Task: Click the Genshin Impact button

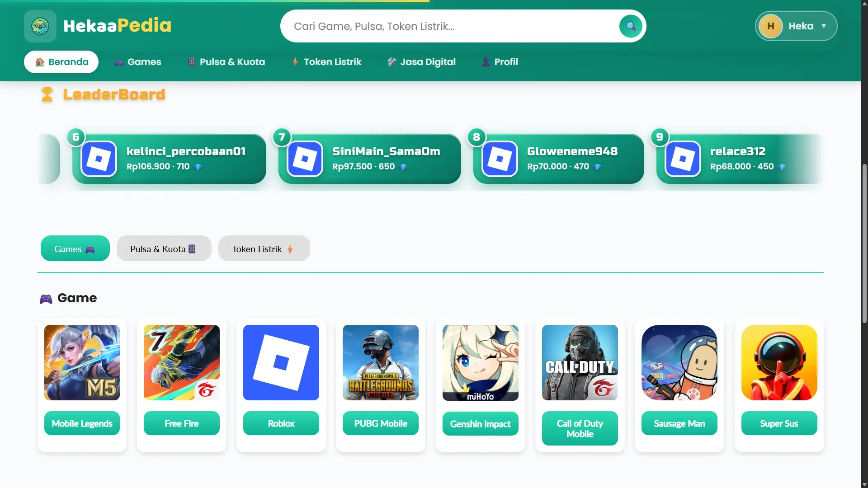Action: tap(481, 424)
